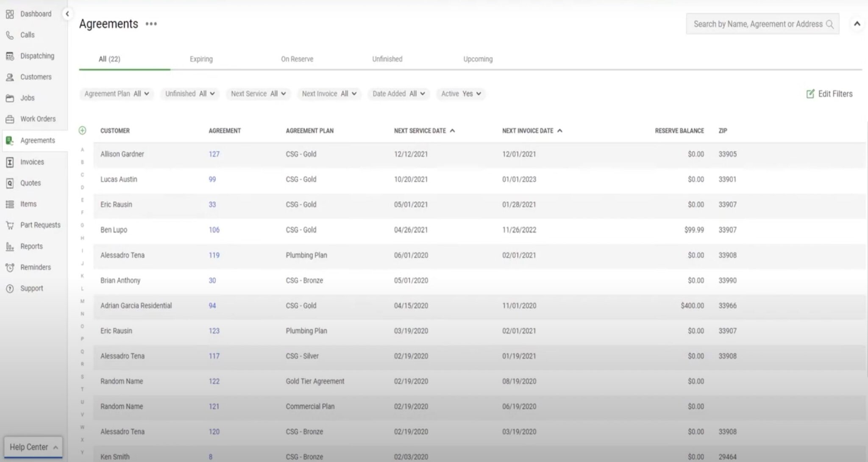Open Work Orders briefcase icon
This screenshot has width=868, height=462.
tap(10, 119)
